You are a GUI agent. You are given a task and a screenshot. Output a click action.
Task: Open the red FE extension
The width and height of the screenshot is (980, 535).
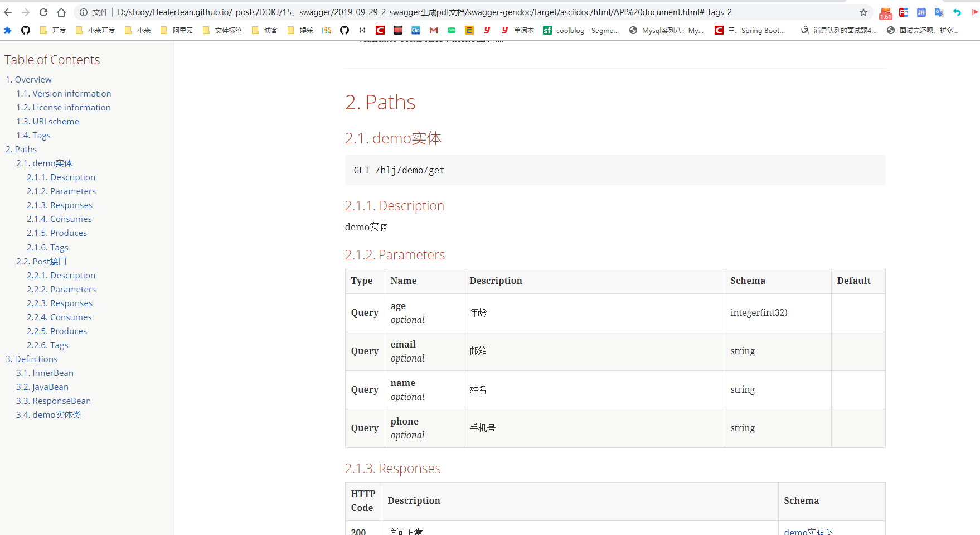point(904,12)
